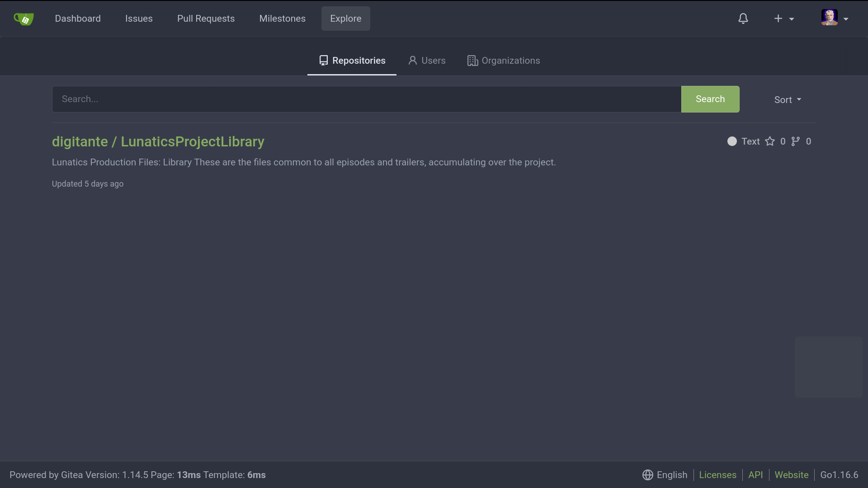Click the globe language icon

click(647, 475)
